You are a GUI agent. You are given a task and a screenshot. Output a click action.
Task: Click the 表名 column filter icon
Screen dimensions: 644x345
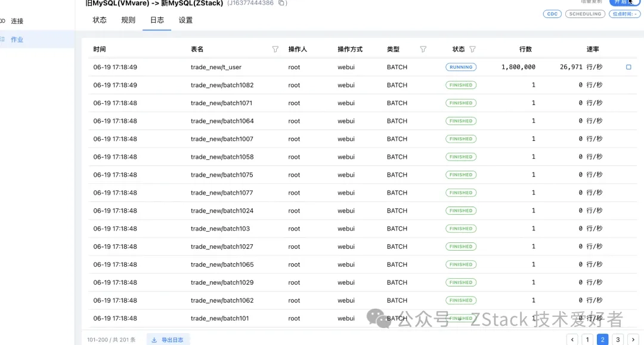pyautogui.click(x=275, y=50)
